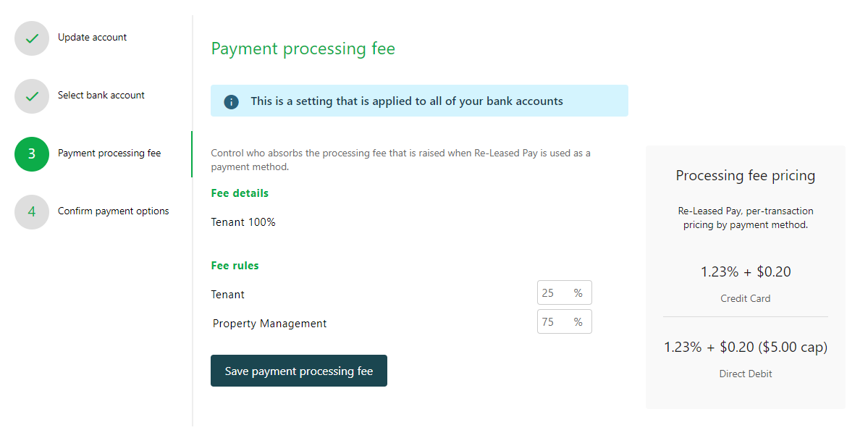Screen dimensions: 868x438
Task: Select Payment processing fee step label
Action: pyautogui.click(x=109, y=153)
